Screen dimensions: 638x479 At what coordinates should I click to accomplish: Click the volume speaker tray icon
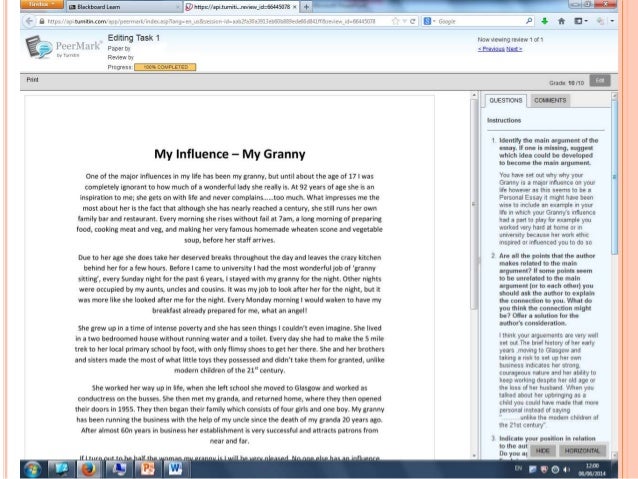(566, 469)
